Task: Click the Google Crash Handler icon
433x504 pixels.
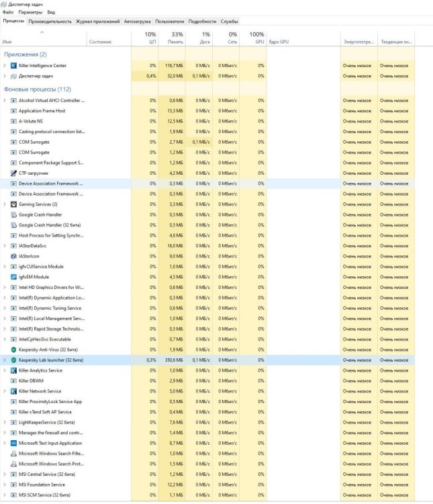Action: point(13,215)
